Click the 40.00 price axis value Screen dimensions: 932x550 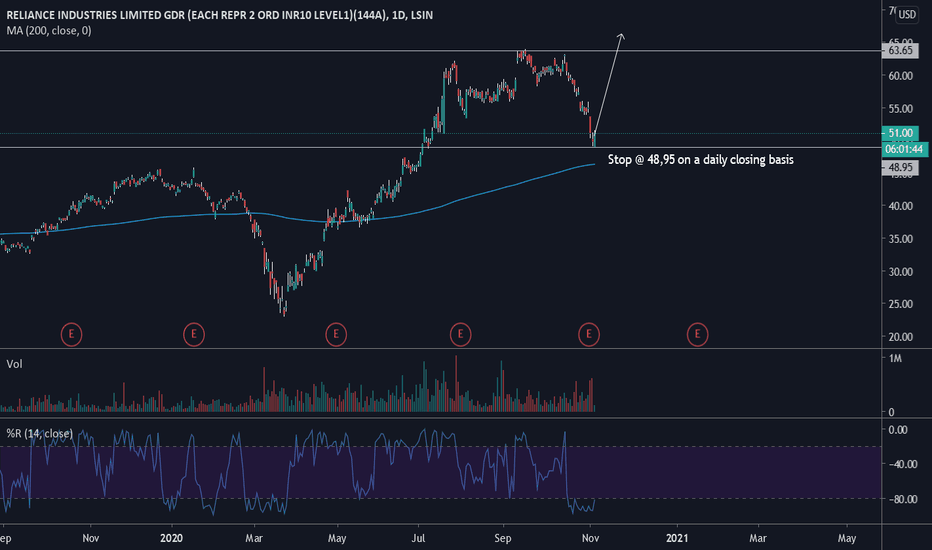click(900, 206)
